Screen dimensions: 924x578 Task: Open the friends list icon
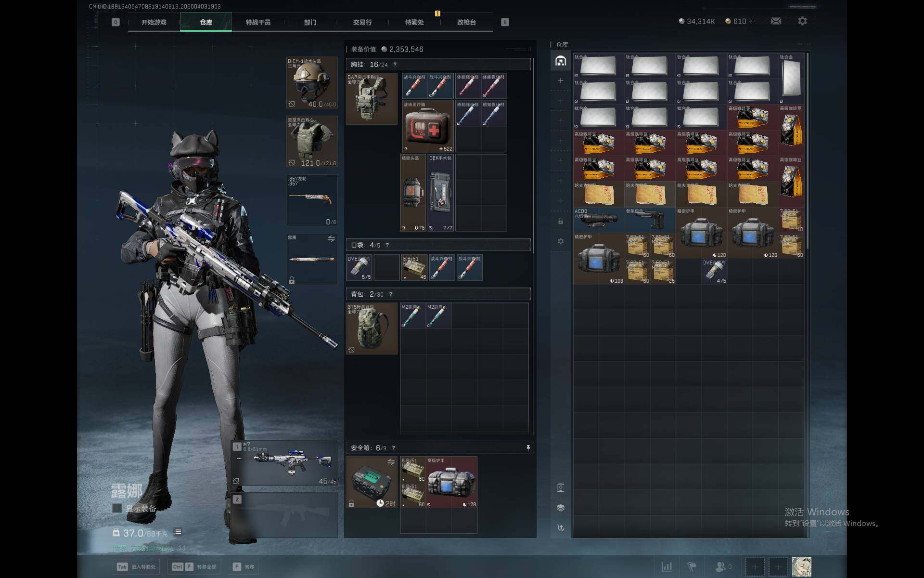coord(721,567)
